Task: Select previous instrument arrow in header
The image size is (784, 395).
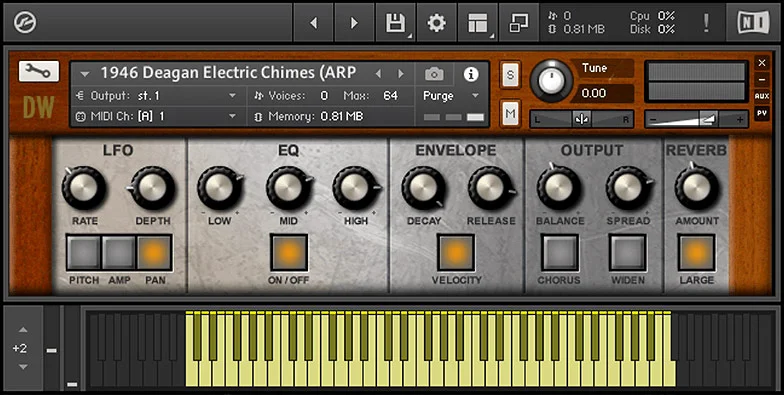Action: point(378,74)
